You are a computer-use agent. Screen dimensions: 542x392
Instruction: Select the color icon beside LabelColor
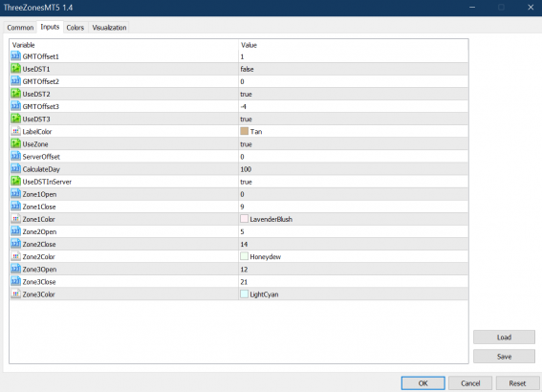15,131
